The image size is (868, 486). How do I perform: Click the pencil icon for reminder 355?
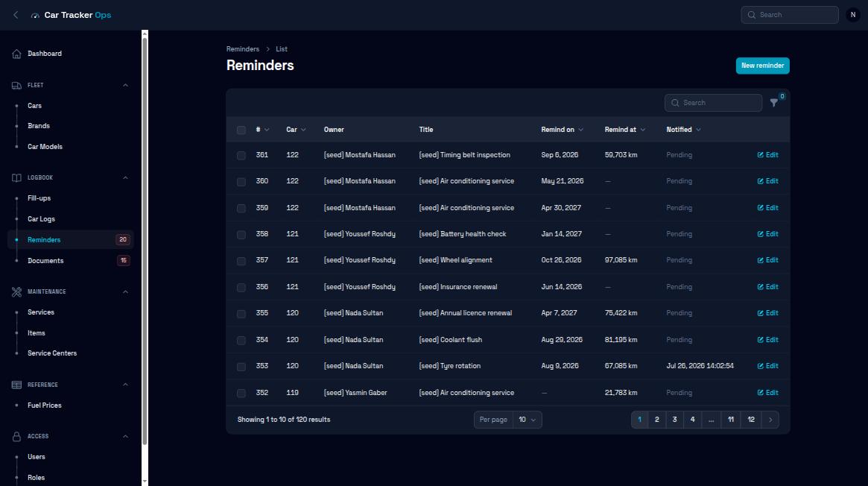(x=760, y=313)
